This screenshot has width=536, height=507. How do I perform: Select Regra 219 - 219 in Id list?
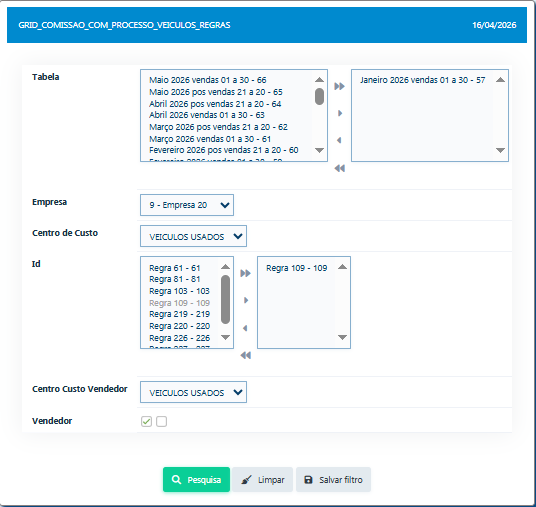tap(179, 314)
